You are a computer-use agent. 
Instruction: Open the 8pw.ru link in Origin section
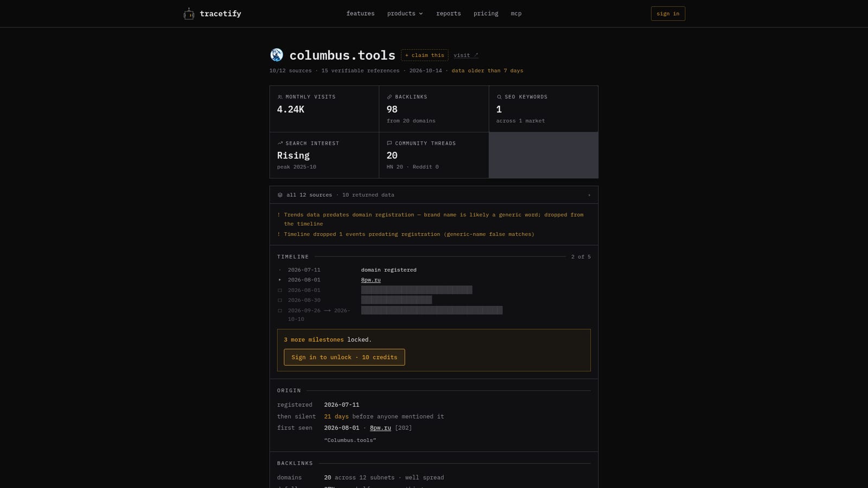(x=380, y=428)
